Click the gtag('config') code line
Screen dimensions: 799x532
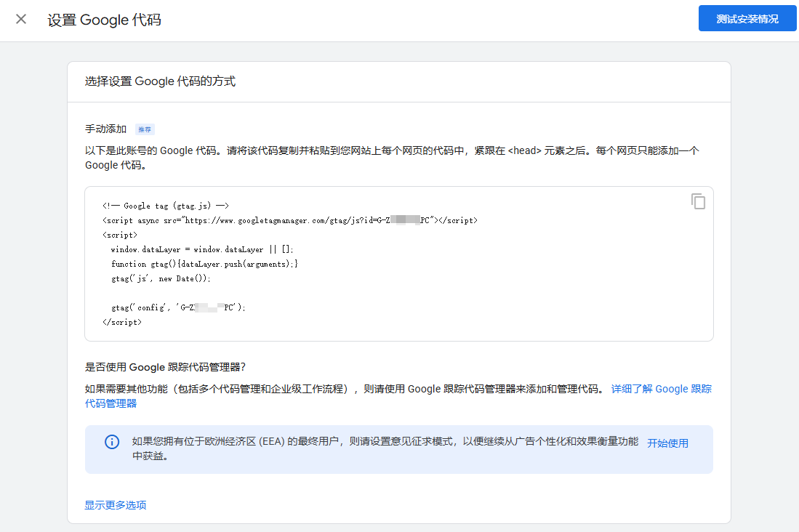(178, 307)
